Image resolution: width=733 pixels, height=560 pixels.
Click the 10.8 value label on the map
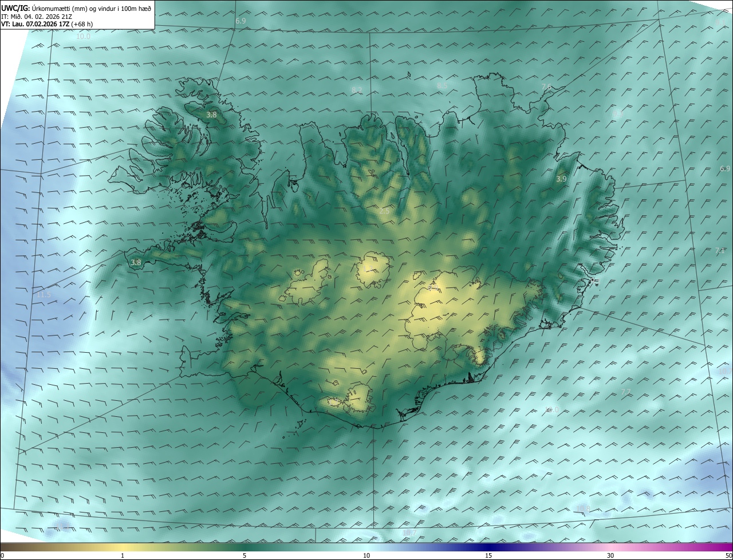[583, 509]
